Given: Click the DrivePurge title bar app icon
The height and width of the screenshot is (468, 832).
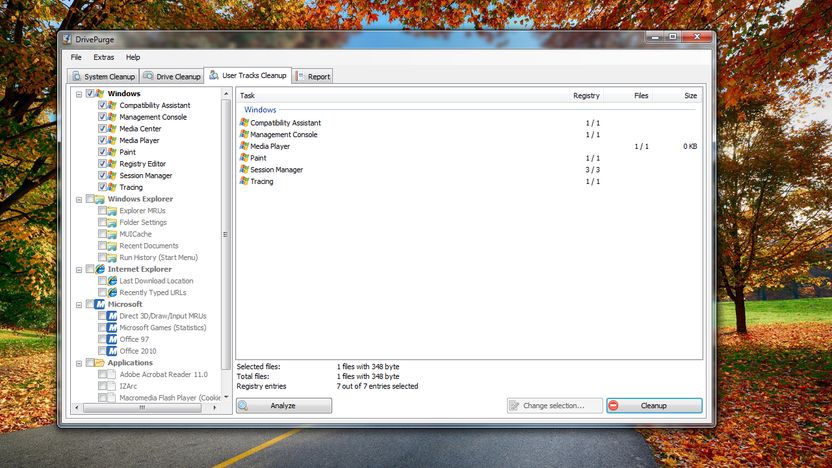Looking at the screenshot, I should tap(67, 39).
